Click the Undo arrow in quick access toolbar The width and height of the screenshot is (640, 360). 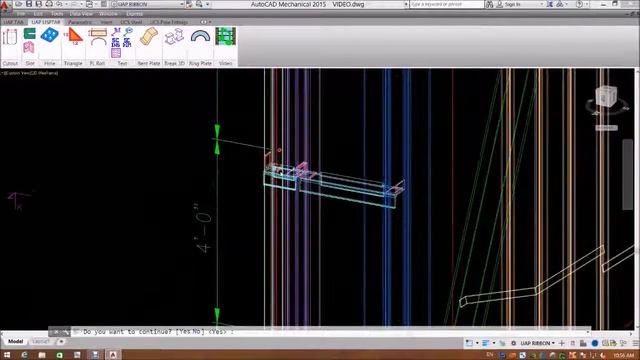[x=59, y=4]
